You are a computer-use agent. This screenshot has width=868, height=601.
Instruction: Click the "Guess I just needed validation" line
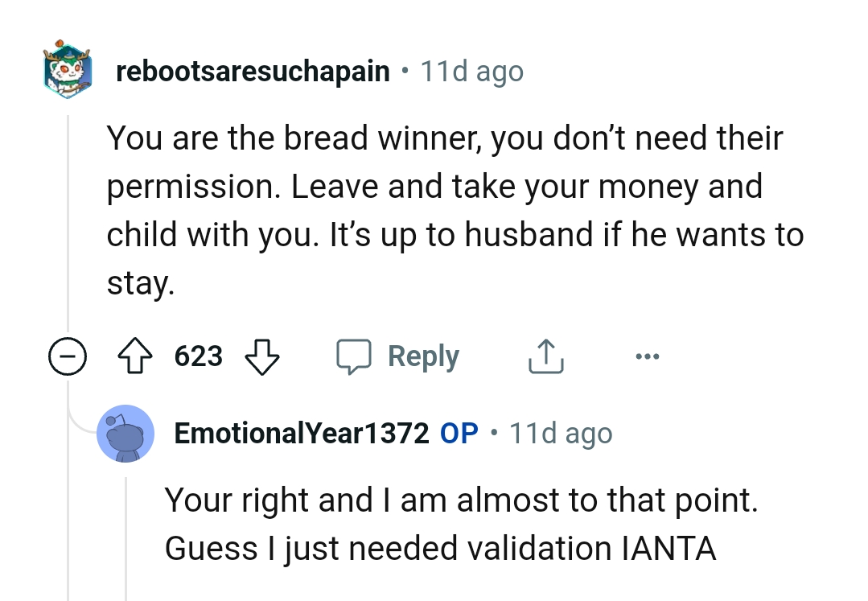[x=440, y=548]
